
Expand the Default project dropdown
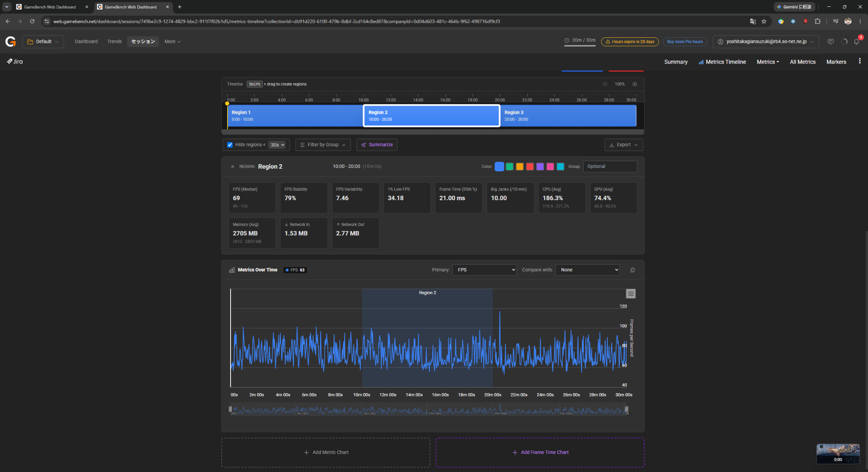[x=43, y=42]
